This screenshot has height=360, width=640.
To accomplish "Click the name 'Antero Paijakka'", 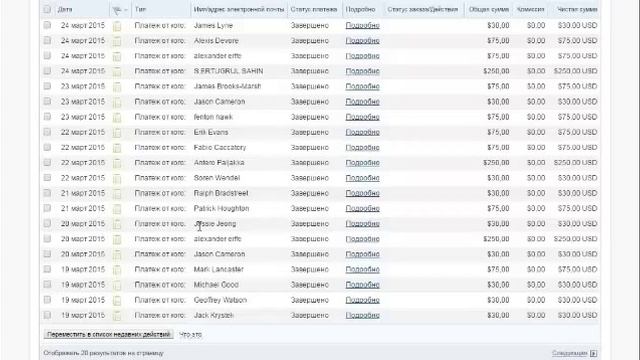I will pos(219,162).
